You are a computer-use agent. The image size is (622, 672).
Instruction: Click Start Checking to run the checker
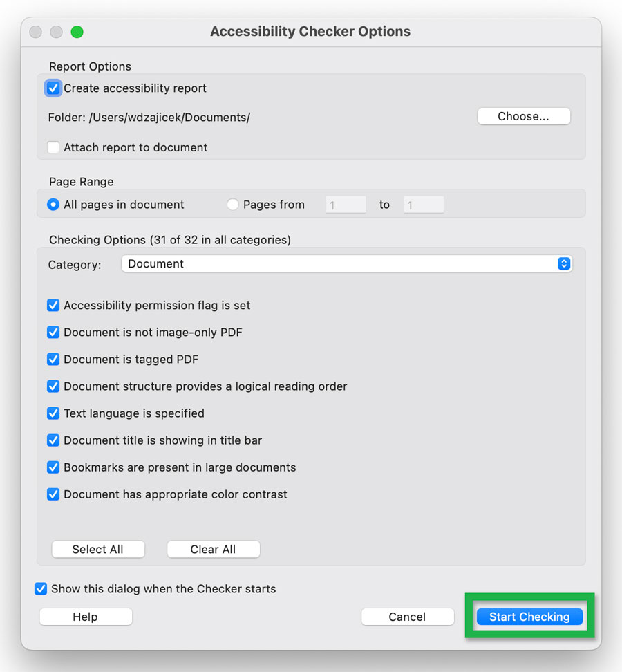[x=529, y=616]
